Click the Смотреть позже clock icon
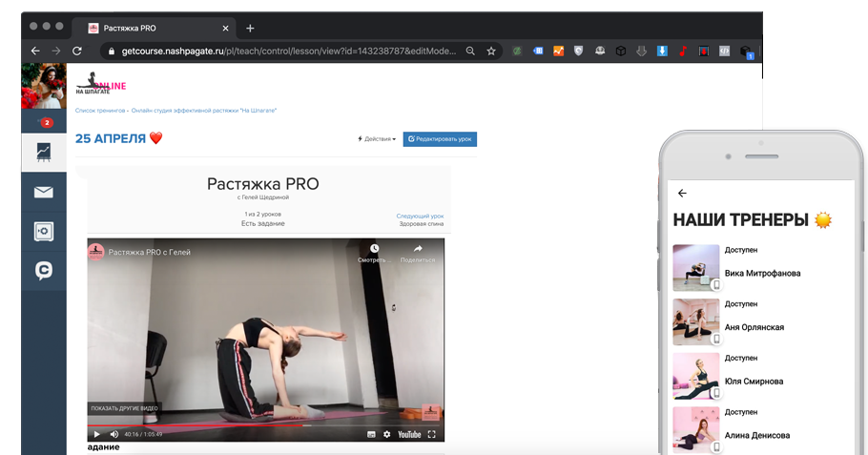 (375, 249)
